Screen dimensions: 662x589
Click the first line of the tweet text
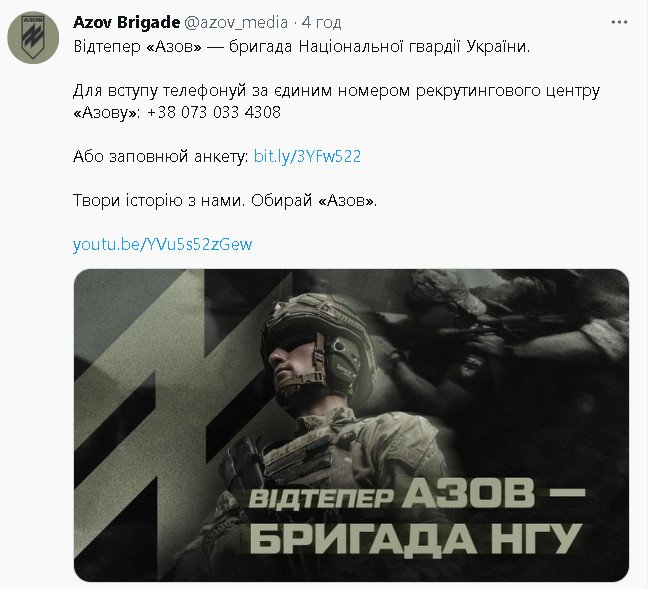pyautogui.click(x=301, y=46)
